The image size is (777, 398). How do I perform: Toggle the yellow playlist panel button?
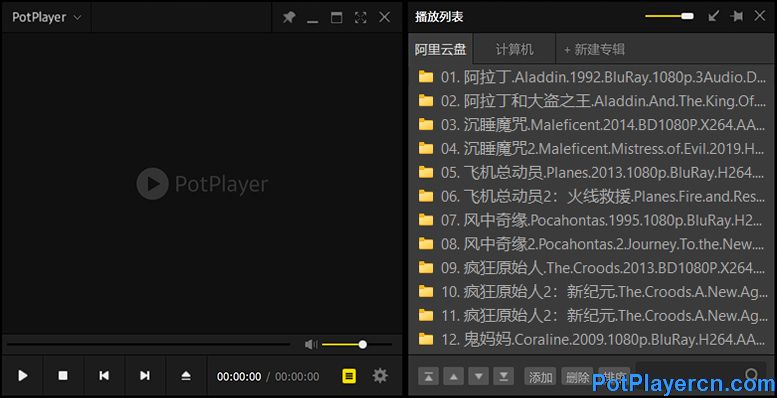(x=349, y=376)
